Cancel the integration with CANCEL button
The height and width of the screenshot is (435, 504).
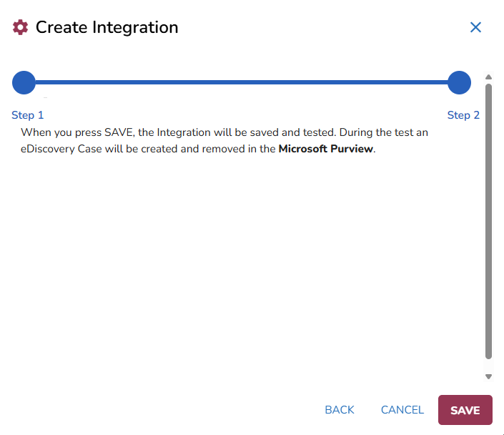402,410
